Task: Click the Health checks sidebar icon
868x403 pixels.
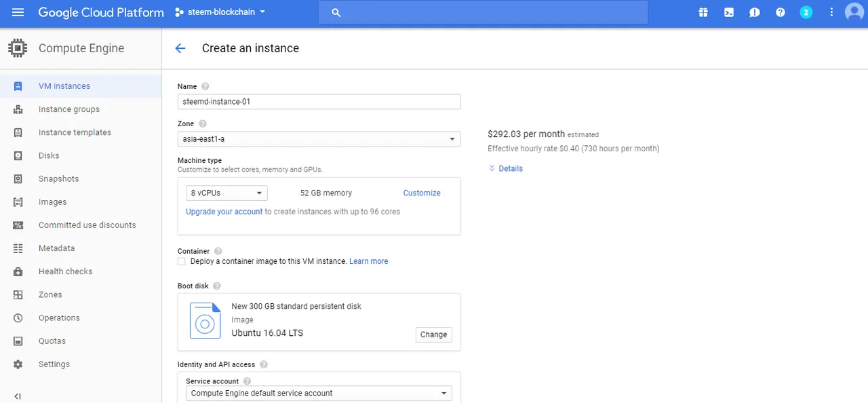Action: pos(18,271)
